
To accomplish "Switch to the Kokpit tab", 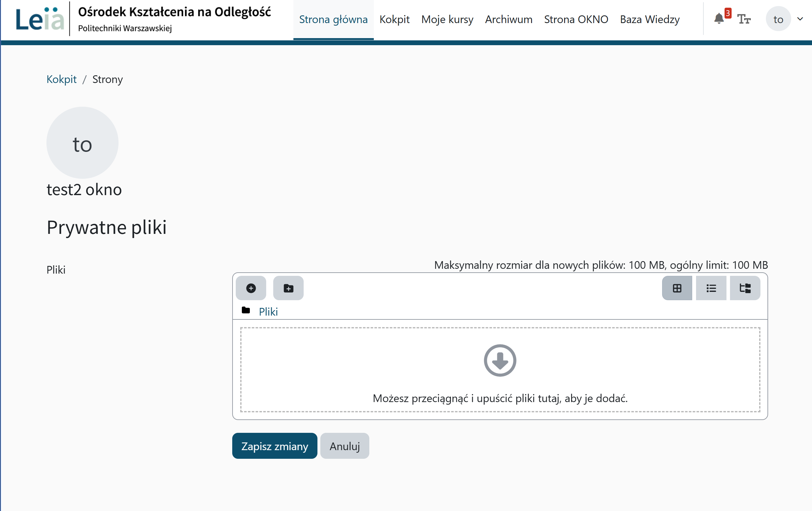I will click(x=395, y=19).
